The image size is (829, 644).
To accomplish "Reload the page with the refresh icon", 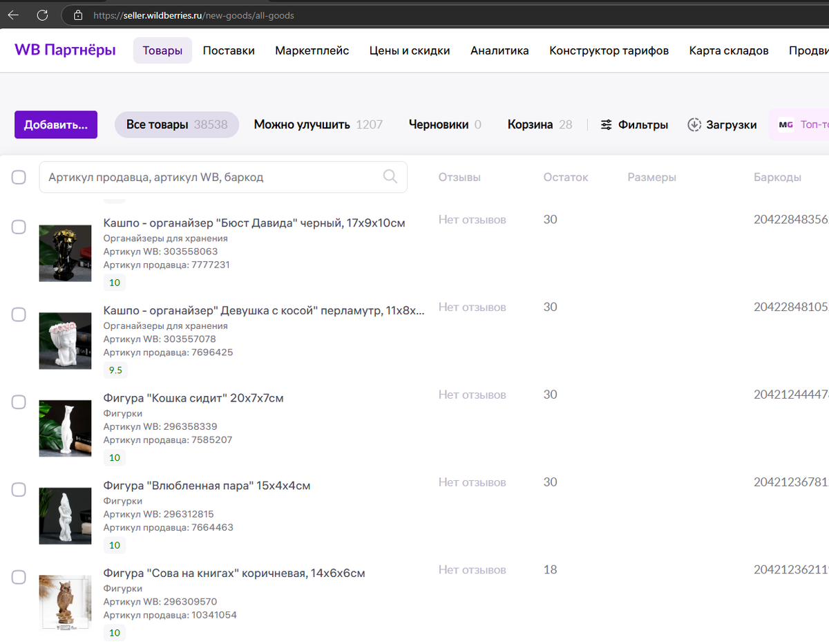I will coord(42,15).
